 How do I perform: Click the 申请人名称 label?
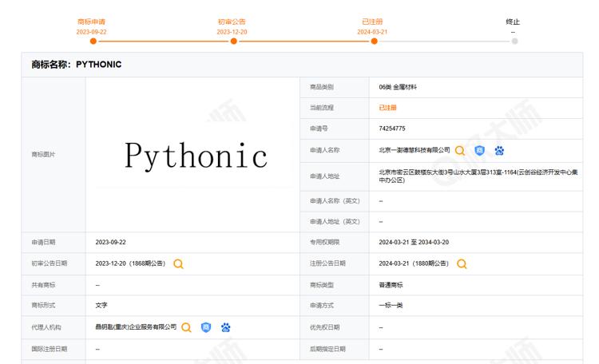[325, 150]
